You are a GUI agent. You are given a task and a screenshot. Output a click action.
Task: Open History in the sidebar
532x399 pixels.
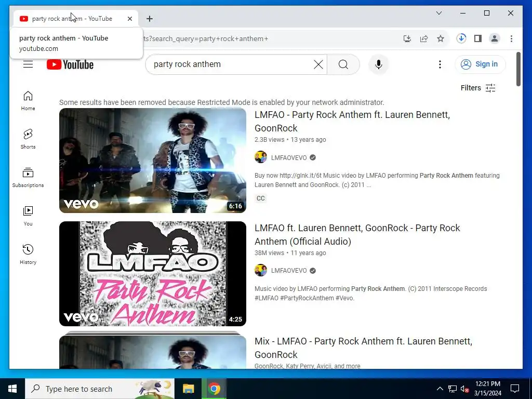point(28,254)
